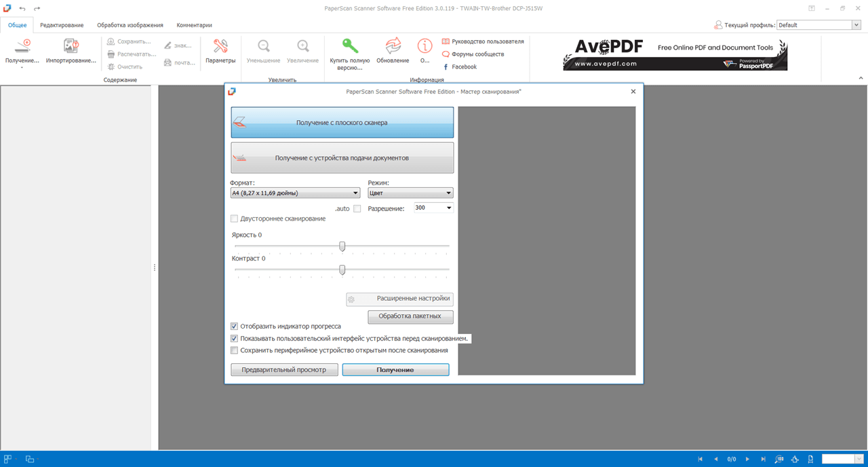Click the Обработка пакетных button

tap(410, 316)
